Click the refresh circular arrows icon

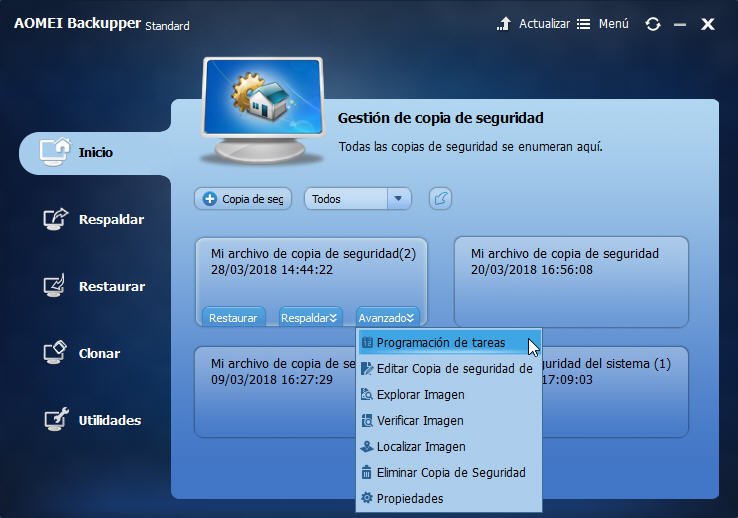tap(653, 24)
